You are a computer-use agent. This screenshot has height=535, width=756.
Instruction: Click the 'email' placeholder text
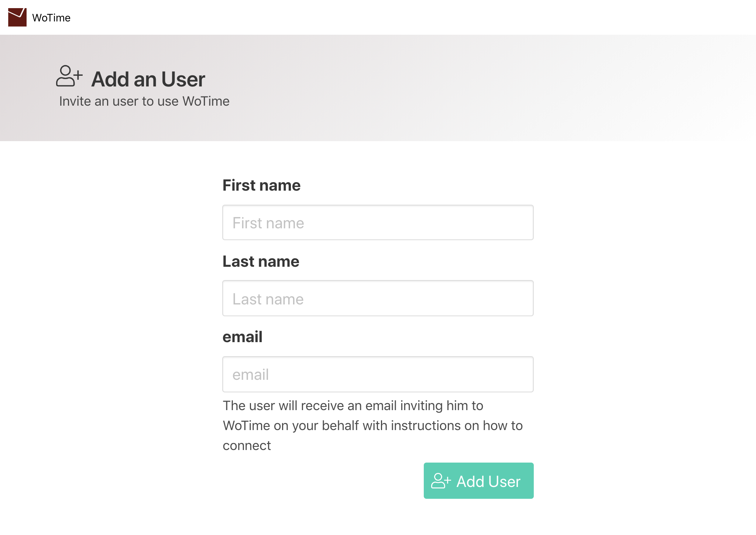click(x=251, y=375)
